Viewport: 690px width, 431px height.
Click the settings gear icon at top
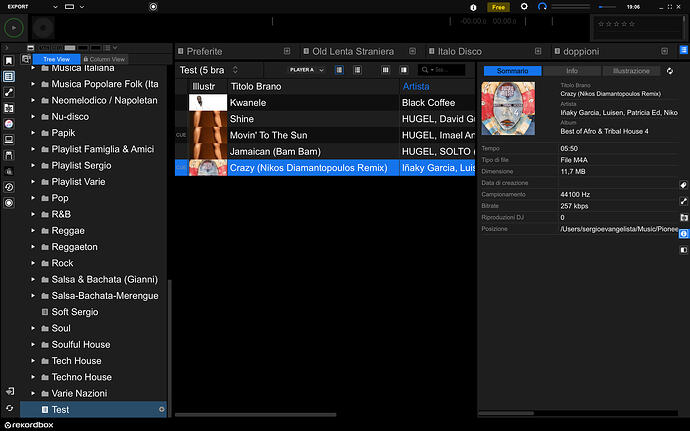[x=524, y=7]
